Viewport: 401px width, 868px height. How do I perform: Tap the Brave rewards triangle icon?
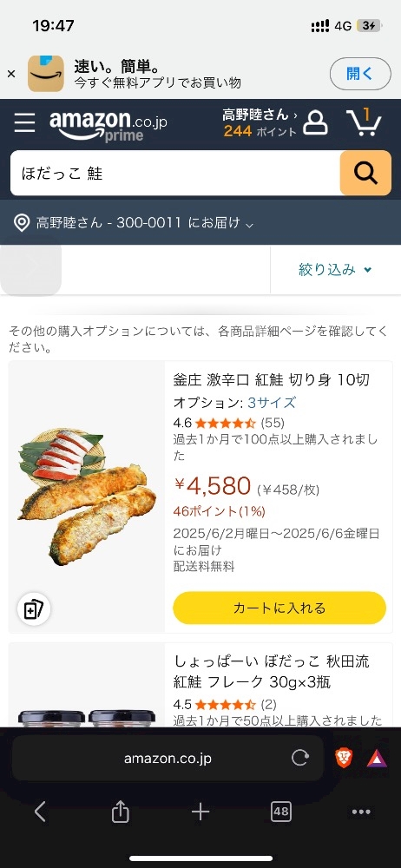[377, 758]
